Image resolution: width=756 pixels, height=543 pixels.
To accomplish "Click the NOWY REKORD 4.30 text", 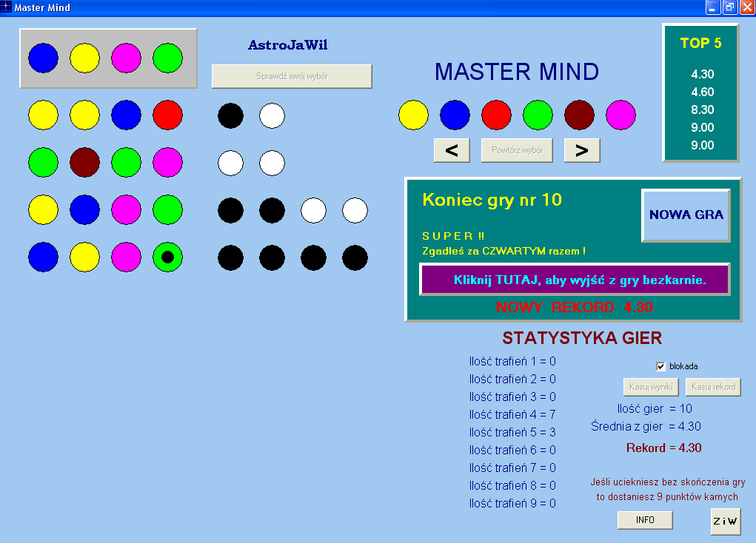I will click(575, 307).
